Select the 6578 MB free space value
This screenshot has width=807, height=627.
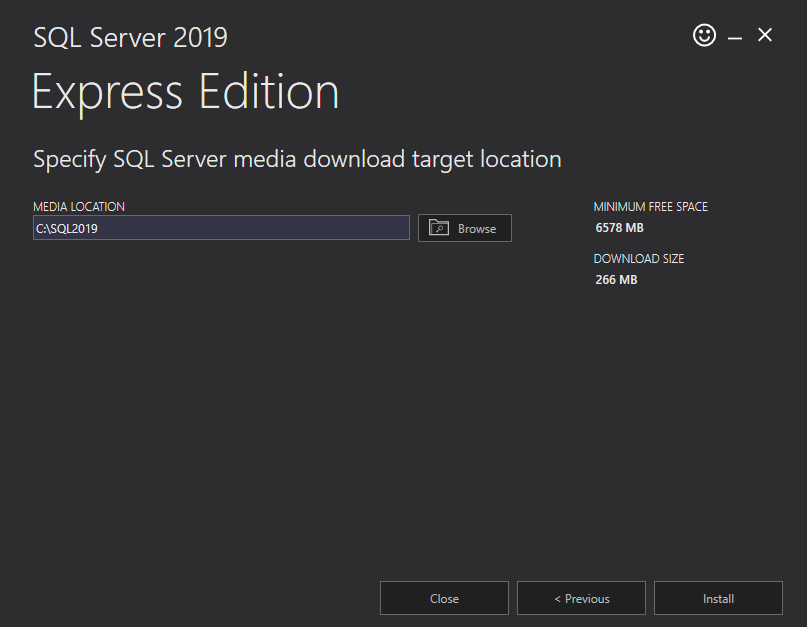pyautogui.click(x=619, y=228)
